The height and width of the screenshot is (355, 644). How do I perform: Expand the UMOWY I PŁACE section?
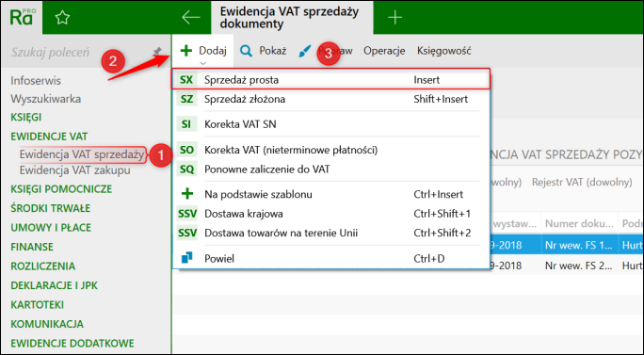click(x=51, y=228)
